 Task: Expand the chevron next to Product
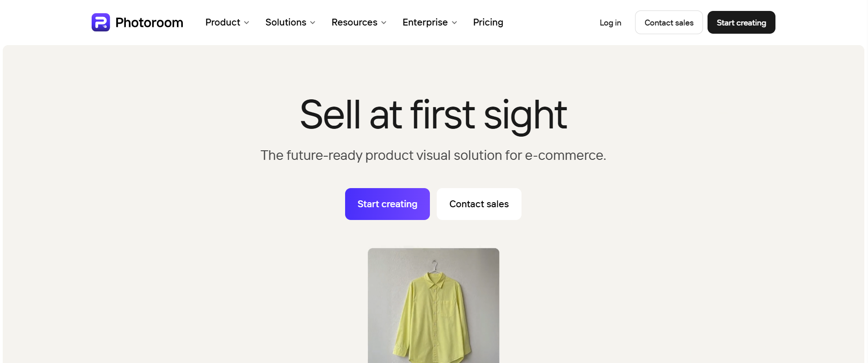click(x=247, y=23)
